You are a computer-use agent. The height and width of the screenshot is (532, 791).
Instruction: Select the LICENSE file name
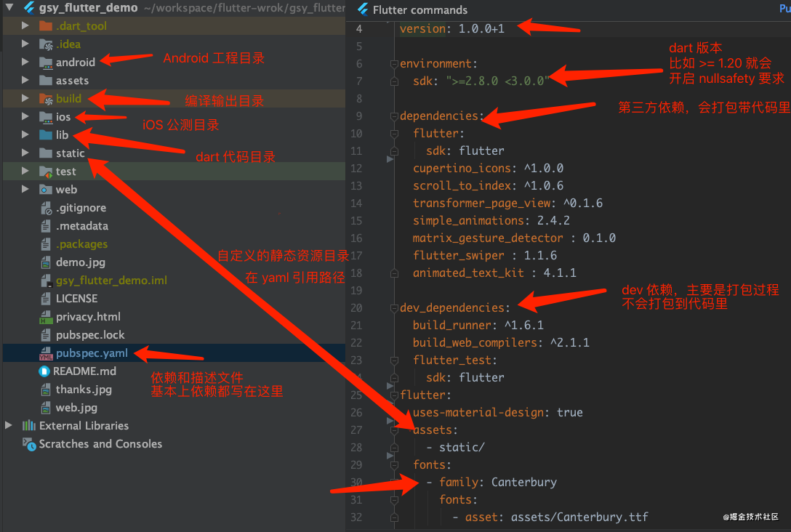pyautogui.click(x=76, y=299)
